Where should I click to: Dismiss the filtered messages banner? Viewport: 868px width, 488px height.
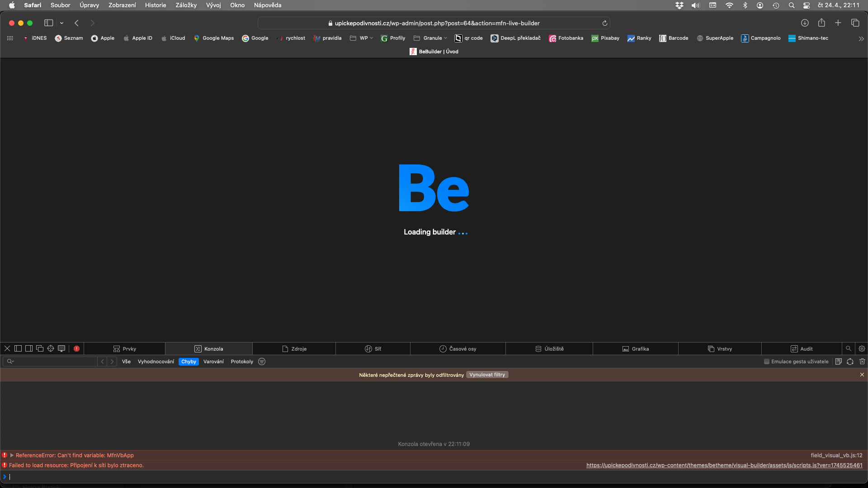point(862,375)
